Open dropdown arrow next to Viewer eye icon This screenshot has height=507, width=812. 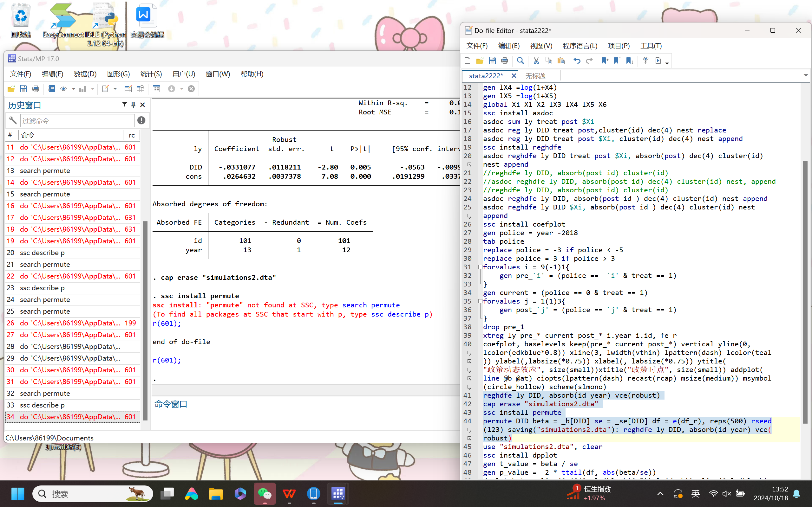click(73, 89)
